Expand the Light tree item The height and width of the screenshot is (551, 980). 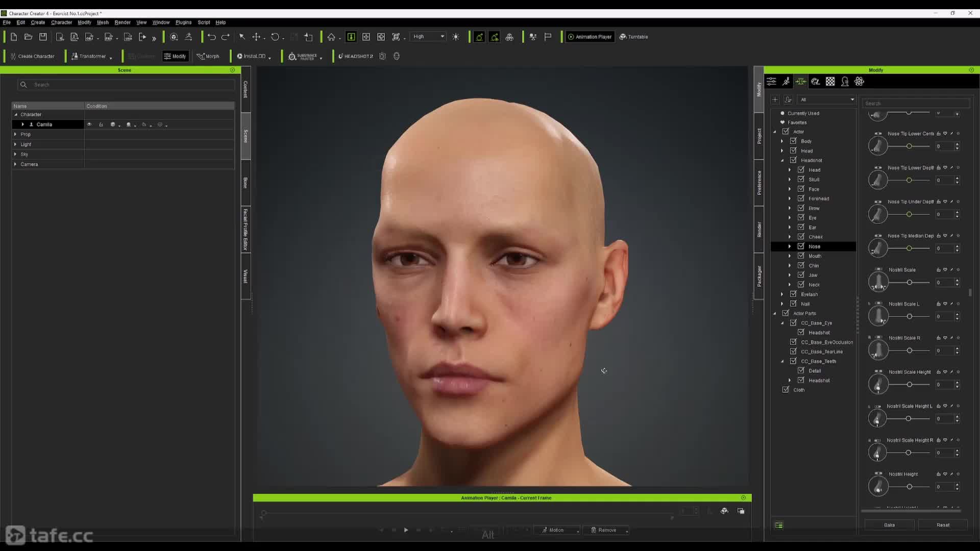[x=15, y=144]
